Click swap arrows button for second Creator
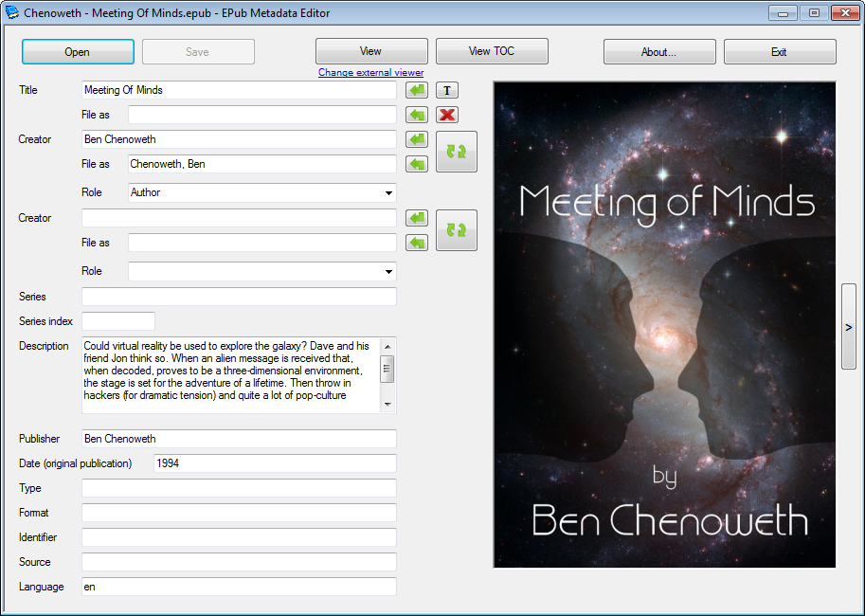This screenshot has height=616, width=865. coord(457,230)
